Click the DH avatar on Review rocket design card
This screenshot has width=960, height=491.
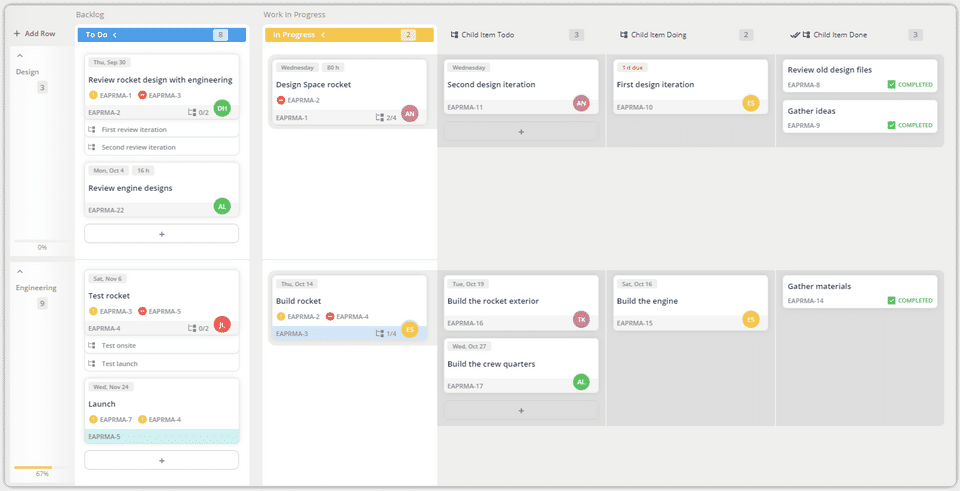click(222, 108)
